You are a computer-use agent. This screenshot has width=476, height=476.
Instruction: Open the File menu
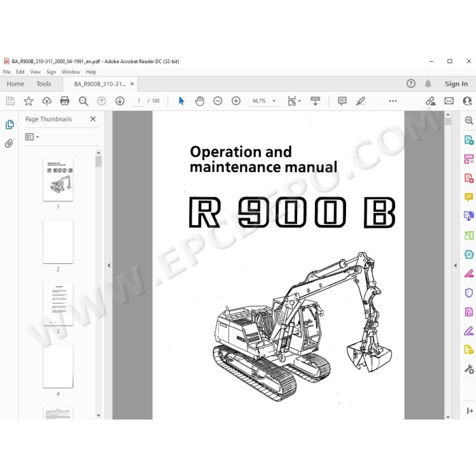[7, 72]
